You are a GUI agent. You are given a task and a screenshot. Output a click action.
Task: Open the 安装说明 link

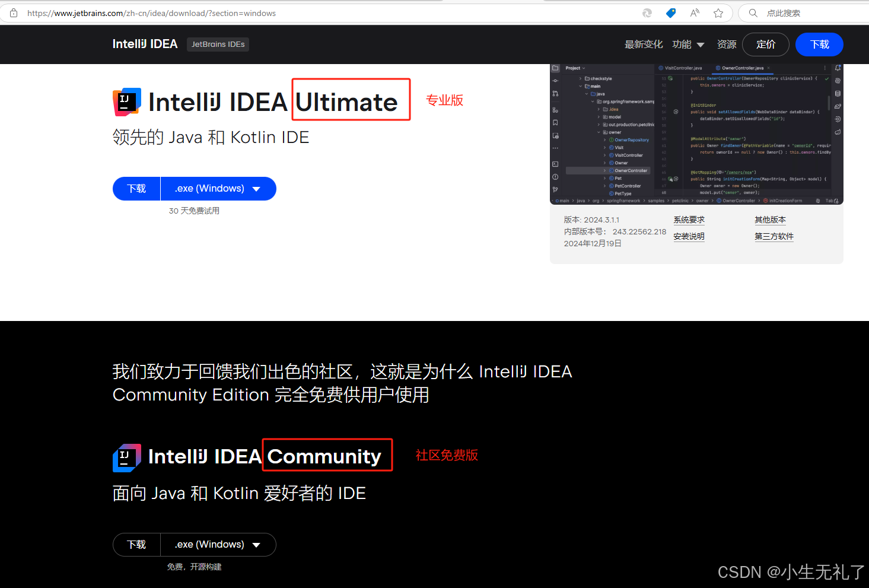pos(689,236)
